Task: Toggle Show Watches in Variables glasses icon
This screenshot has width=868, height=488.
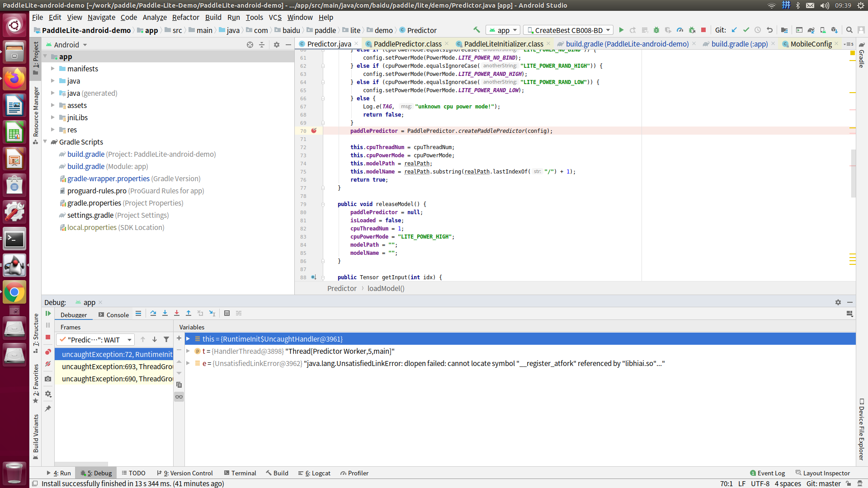Action: [179, 397]
